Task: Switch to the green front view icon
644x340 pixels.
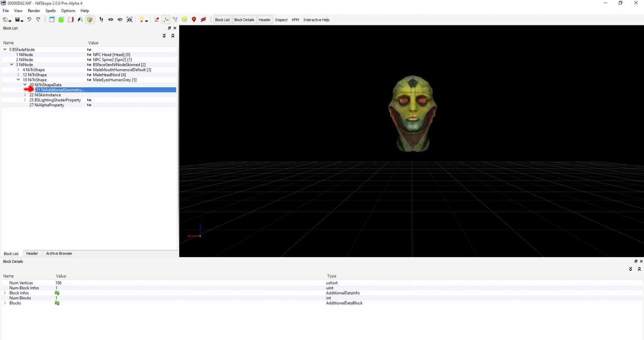Action: (x=61, y=20)
